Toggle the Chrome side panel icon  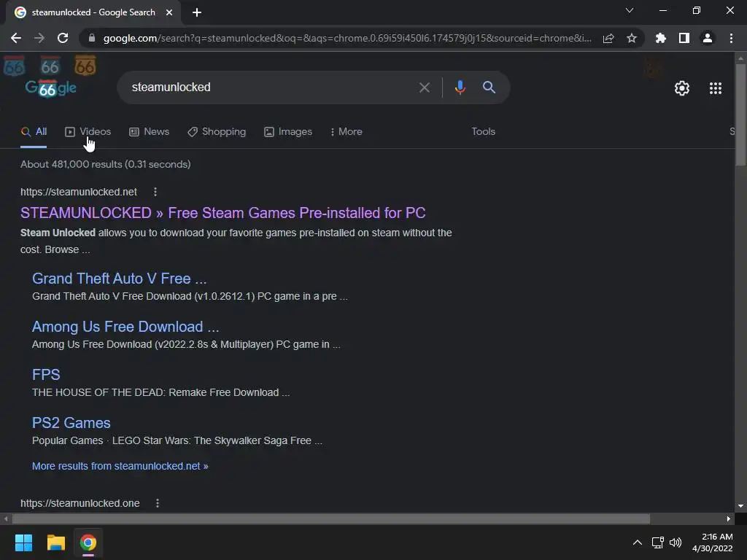coord(684,38)
